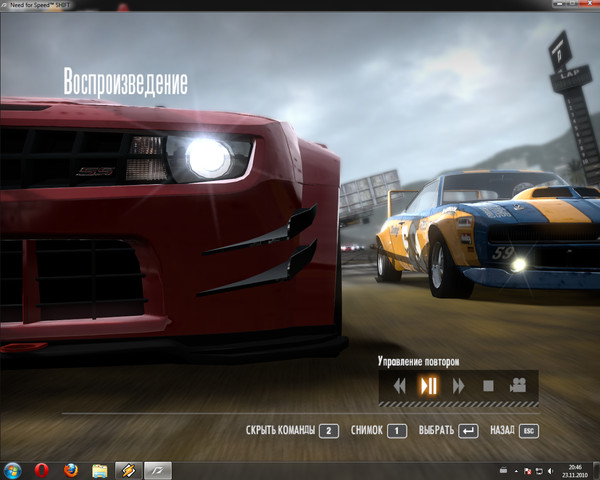Open Action Center flag icon
600x480 pixels.
click(x=527, y=471)
